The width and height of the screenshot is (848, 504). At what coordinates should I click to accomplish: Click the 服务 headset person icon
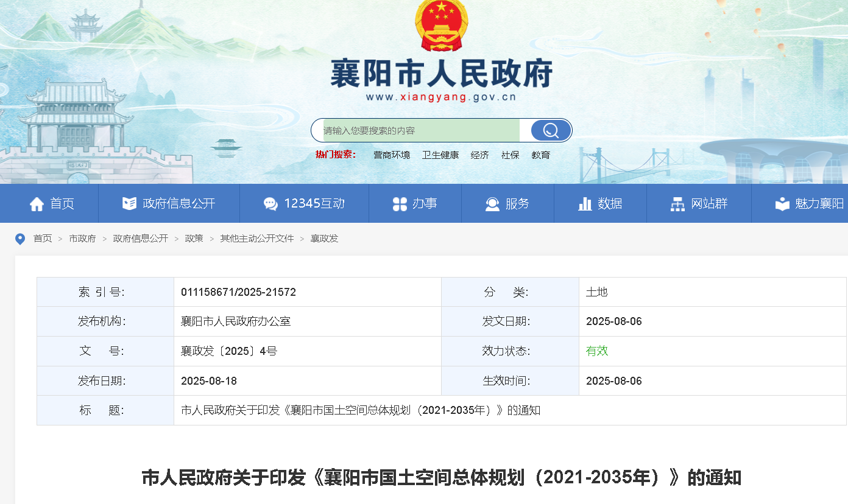tap(492, 204)
